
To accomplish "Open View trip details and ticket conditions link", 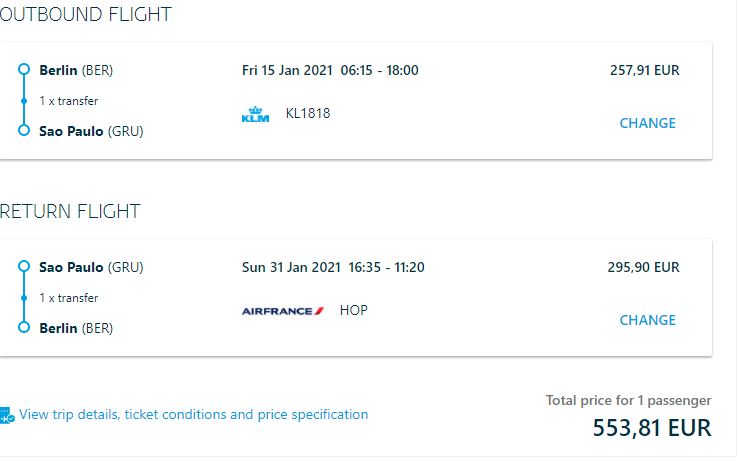I will (x=194, y=415).
